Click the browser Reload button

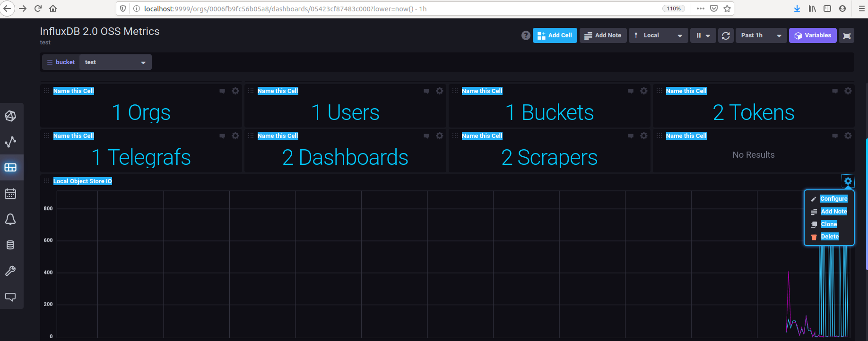pyautogui.click(x=38, y=9)
